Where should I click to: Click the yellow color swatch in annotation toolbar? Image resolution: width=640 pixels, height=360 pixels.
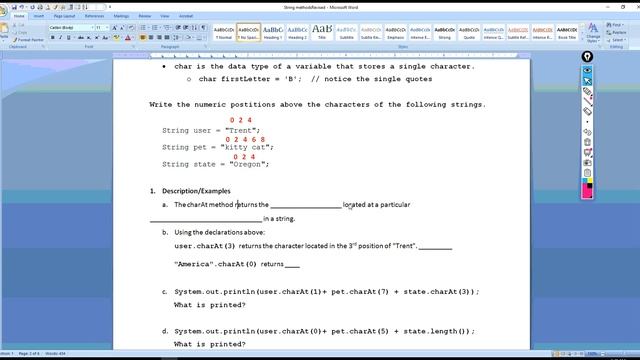(590, 180)
